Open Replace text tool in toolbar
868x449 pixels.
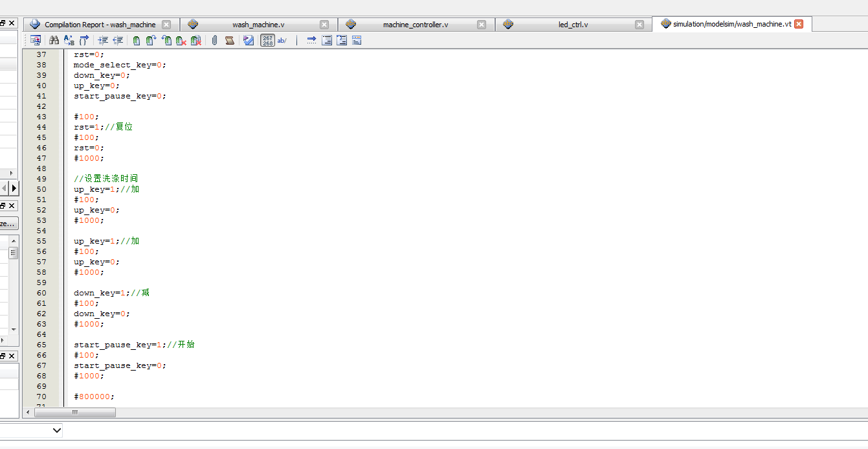(69, 40)
